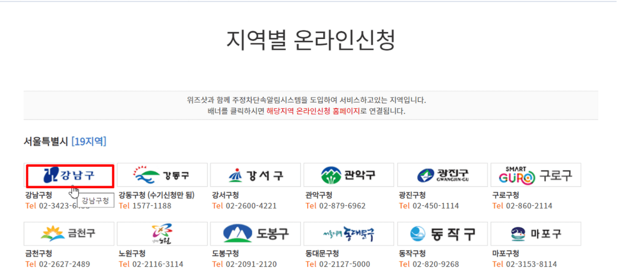Click the Mapo-gu (마포구) district logo banner

[x=535, y=234]
